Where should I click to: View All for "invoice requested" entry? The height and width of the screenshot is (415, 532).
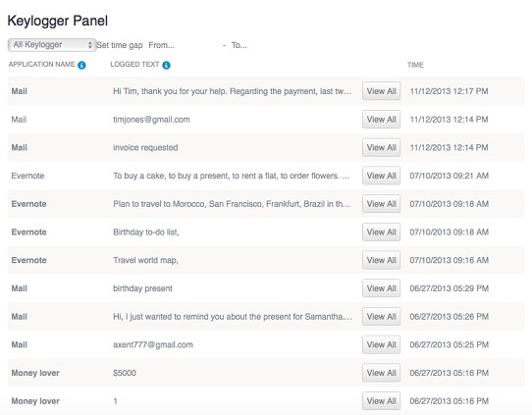click(x=382, y=147)
